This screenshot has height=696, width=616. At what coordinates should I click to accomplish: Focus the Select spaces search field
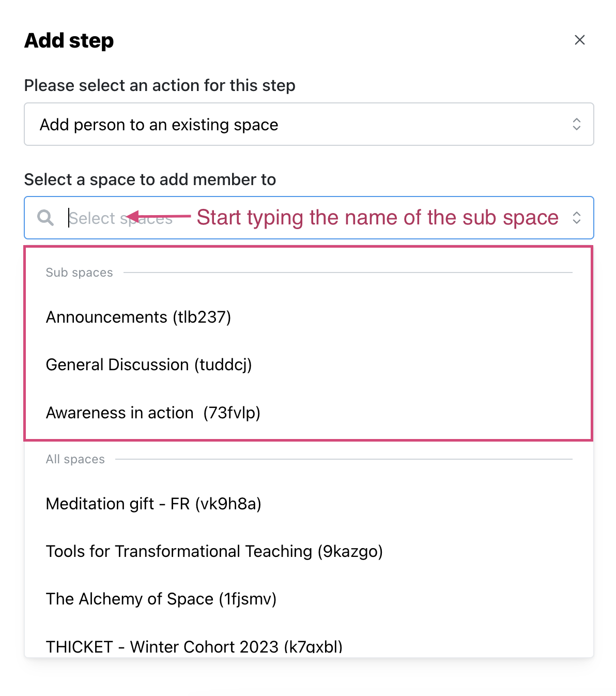(x=309, y=218)
